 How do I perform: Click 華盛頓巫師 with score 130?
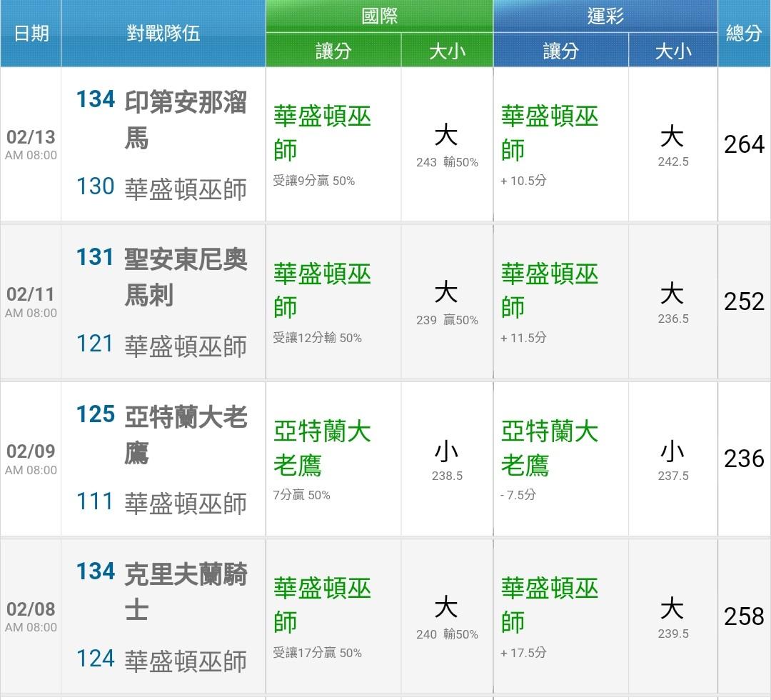(x=186, y=189)
